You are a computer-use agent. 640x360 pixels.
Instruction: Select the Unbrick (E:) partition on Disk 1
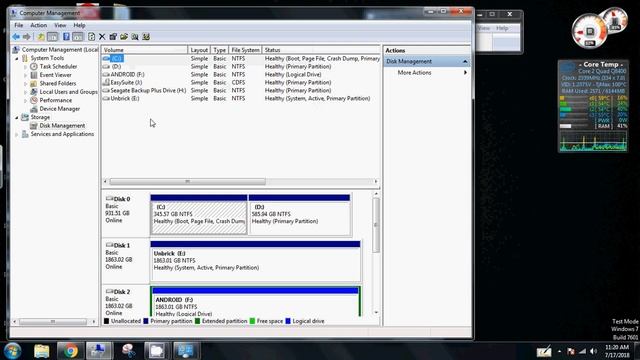256,261
